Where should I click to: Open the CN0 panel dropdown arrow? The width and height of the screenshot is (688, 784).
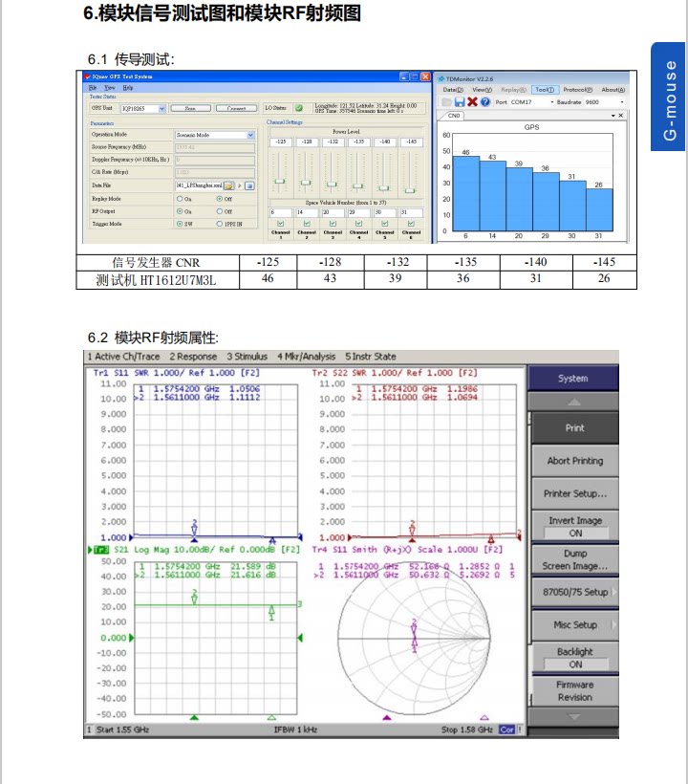tap(613, 116)
